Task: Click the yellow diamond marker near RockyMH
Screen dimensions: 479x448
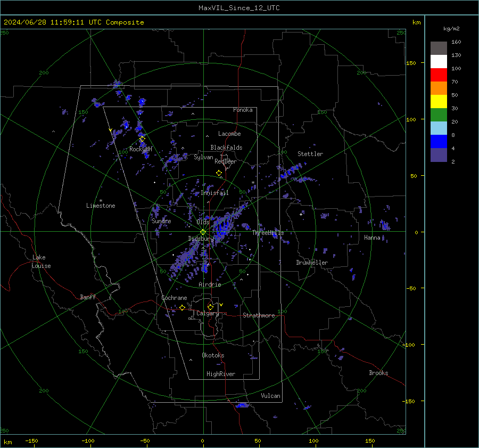Action: 142,139
